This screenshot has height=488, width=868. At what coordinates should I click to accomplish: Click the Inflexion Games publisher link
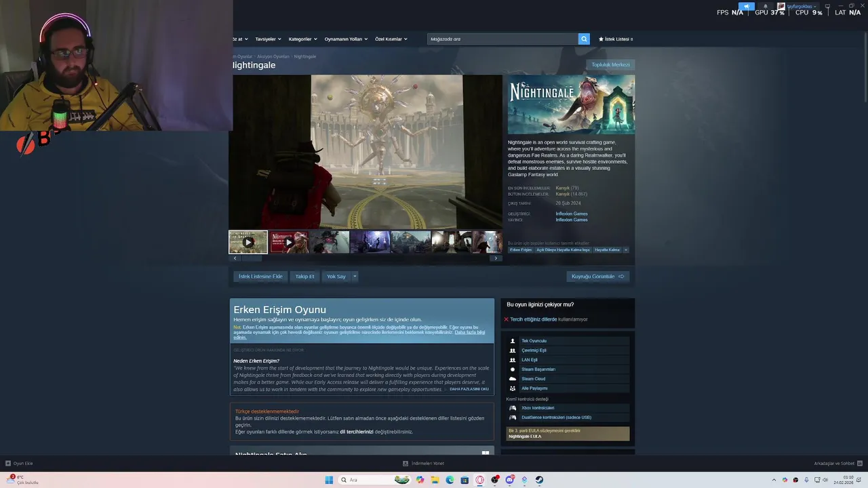tap(572, 220)
